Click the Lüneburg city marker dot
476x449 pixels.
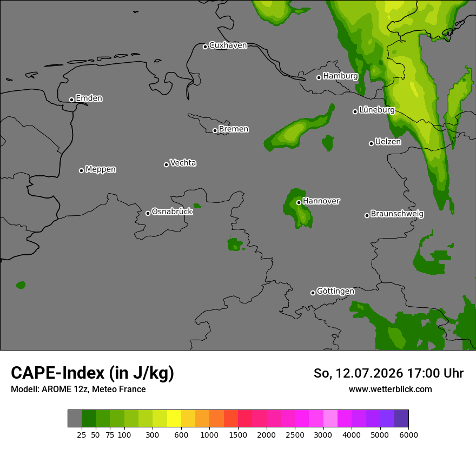pos(355,112)
